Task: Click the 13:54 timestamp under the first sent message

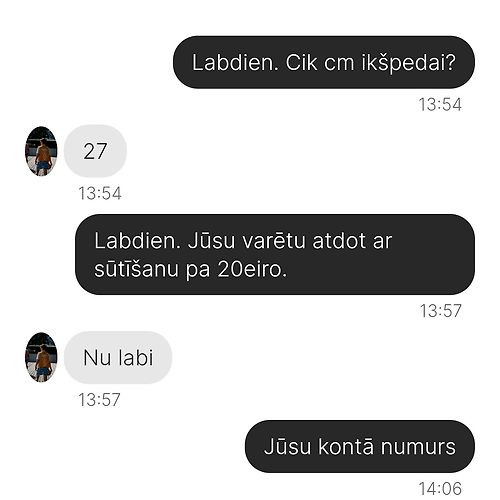Action: coord(440,105)
